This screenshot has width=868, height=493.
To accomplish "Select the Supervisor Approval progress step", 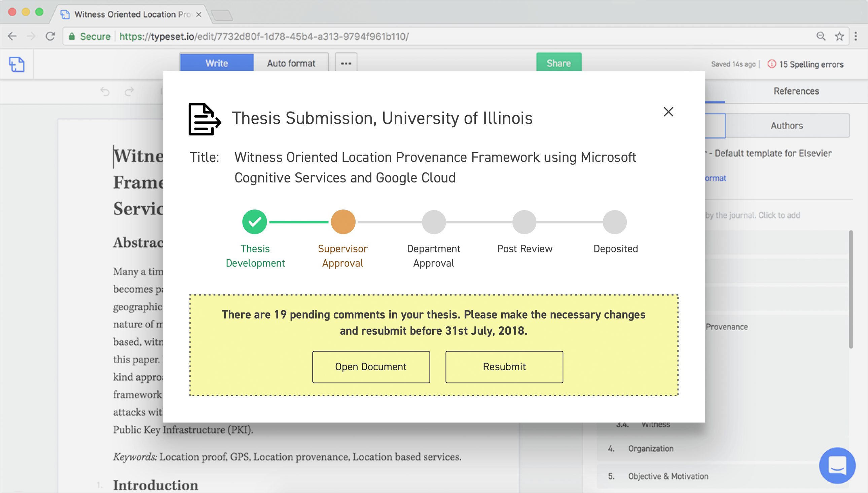I will click(343, 222).
